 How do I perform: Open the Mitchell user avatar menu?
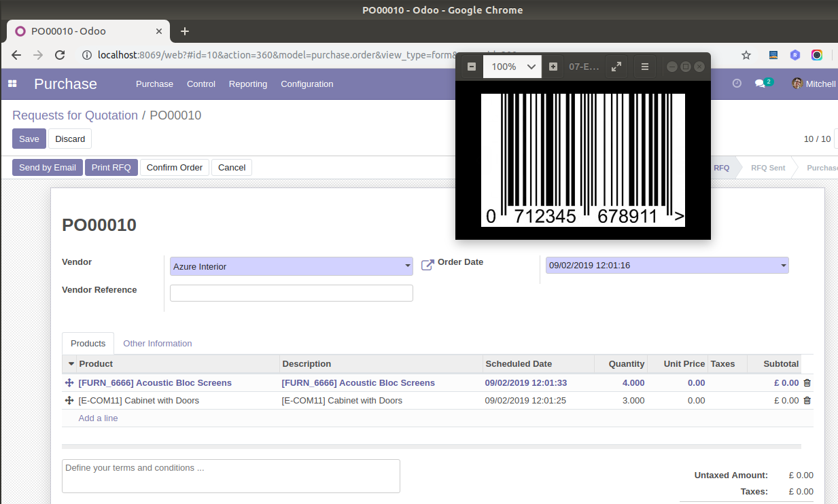click(x=814, y=84)
